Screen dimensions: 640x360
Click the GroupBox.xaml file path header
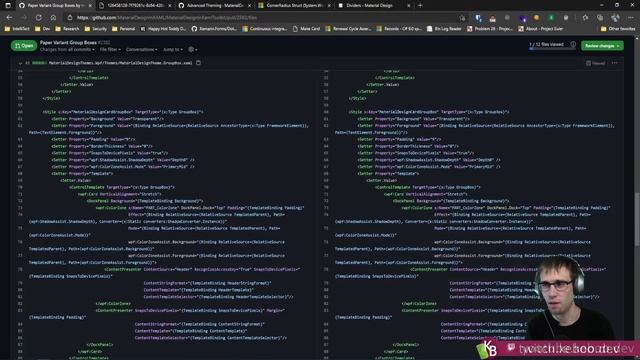tap(120, 63)
